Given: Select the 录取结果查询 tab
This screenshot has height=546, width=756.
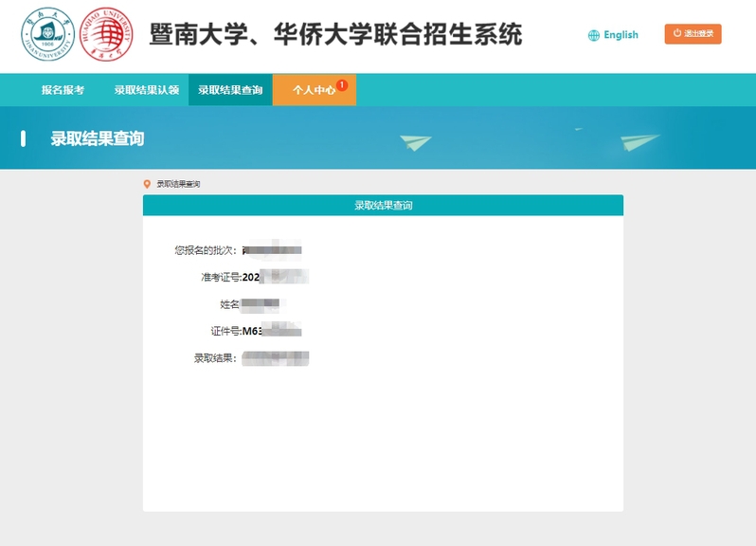Looking at the screenshot, I should point(230,90).
